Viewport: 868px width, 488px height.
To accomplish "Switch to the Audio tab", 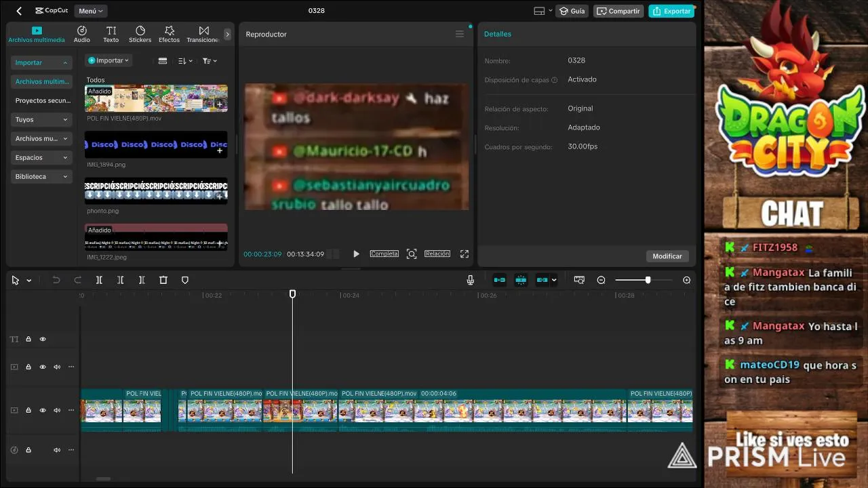I will (82, 35).
